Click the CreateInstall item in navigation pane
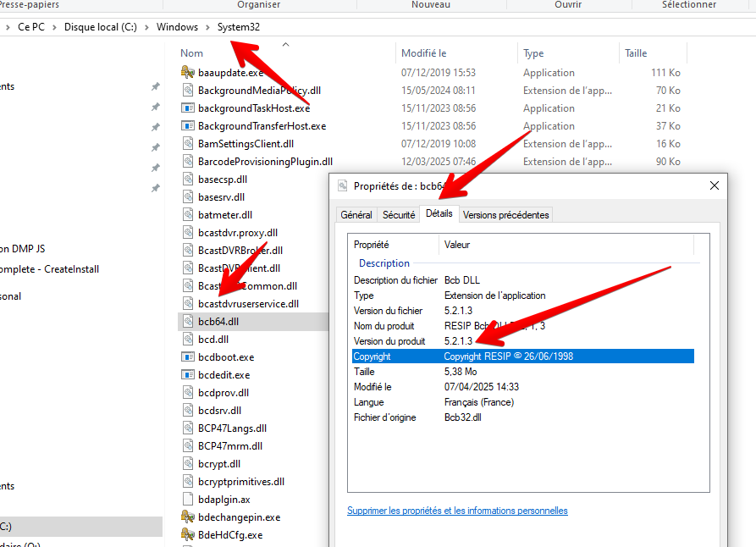756x547 pixels. click(x=49, y=269)
